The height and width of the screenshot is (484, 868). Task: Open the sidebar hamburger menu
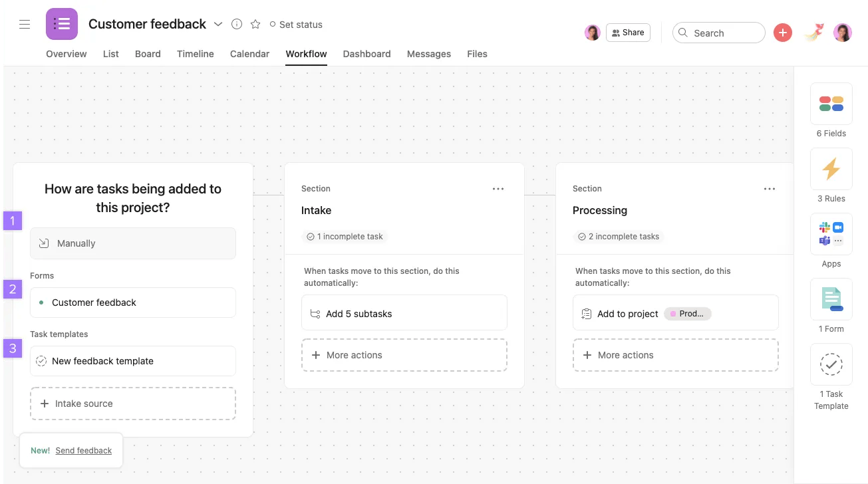click(25, 24)
